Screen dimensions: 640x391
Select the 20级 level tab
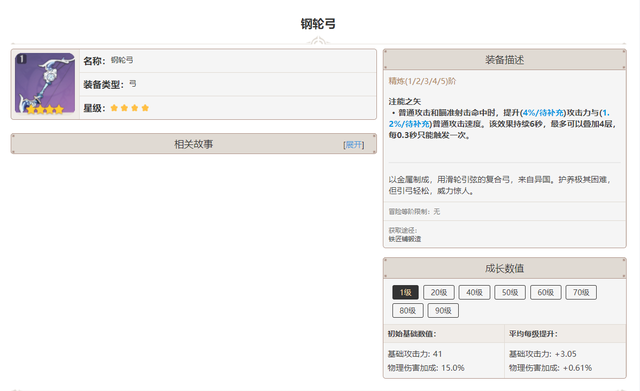click(x=439, y=292)
